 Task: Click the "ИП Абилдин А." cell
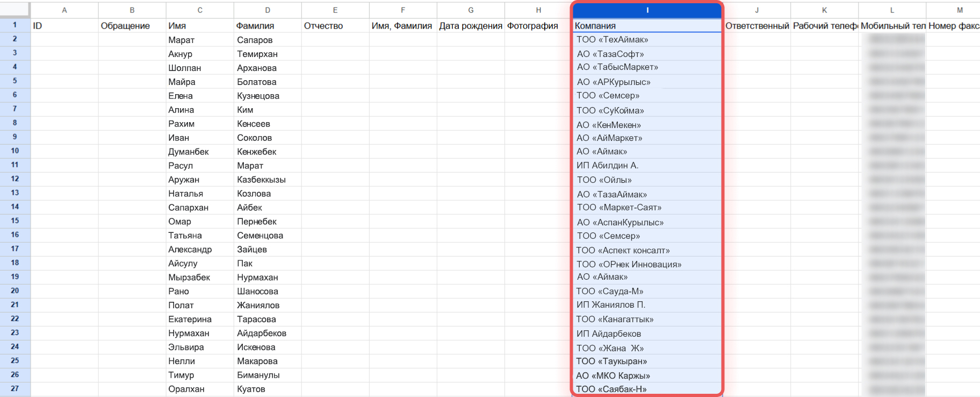[x=647, y=166]
